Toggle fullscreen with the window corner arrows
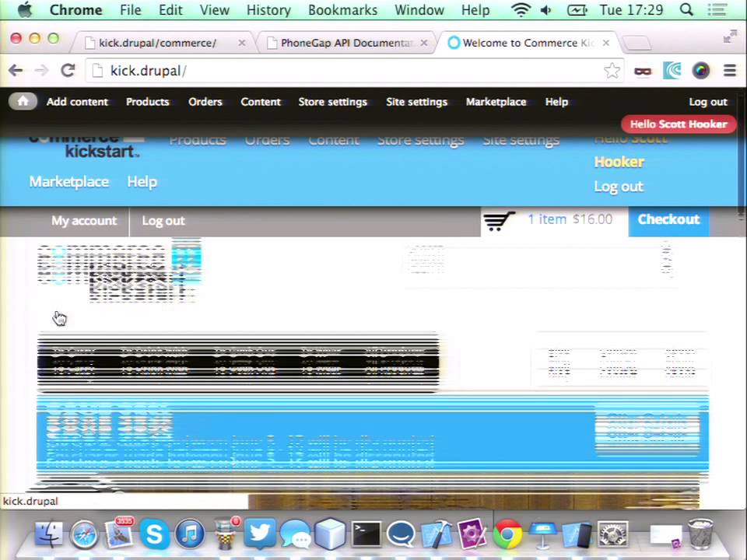This screenshot has height=560, width=747. pyautogui.click(x=729, y=37)
